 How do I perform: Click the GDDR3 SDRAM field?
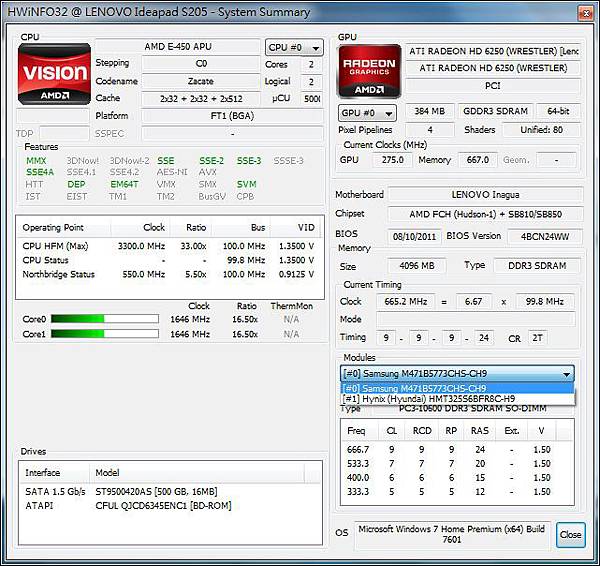click(496, 111)
